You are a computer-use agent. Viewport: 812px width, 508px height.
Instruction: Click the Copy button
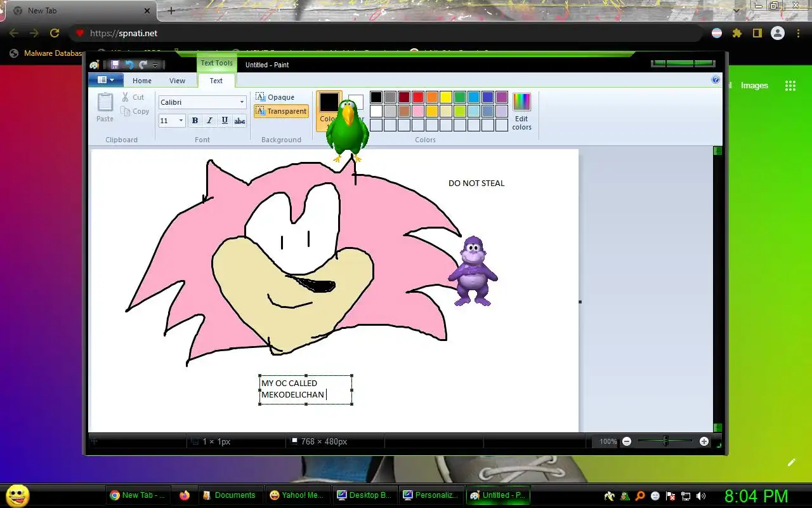coord(135,111)
